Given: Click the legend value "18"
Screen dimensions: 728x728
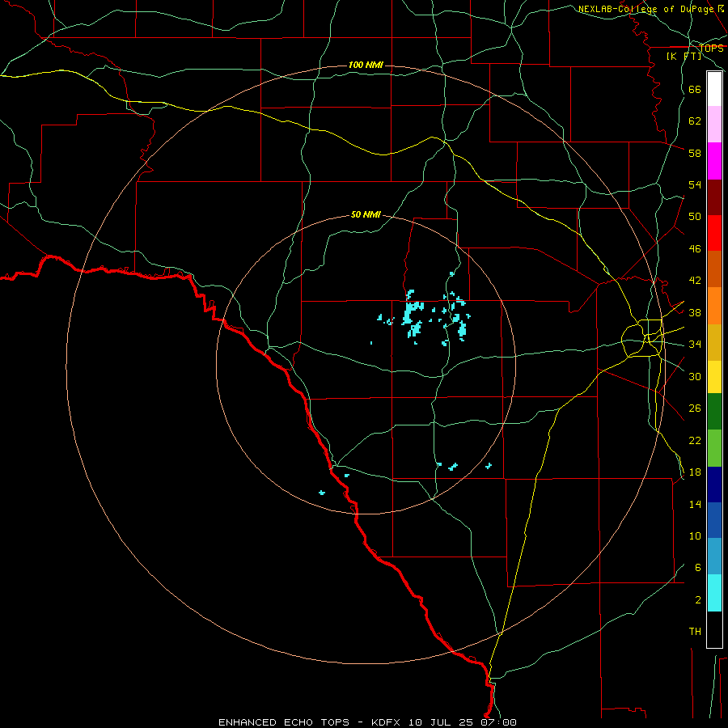Looking at the screenshot, I should [x=695, y=472].
